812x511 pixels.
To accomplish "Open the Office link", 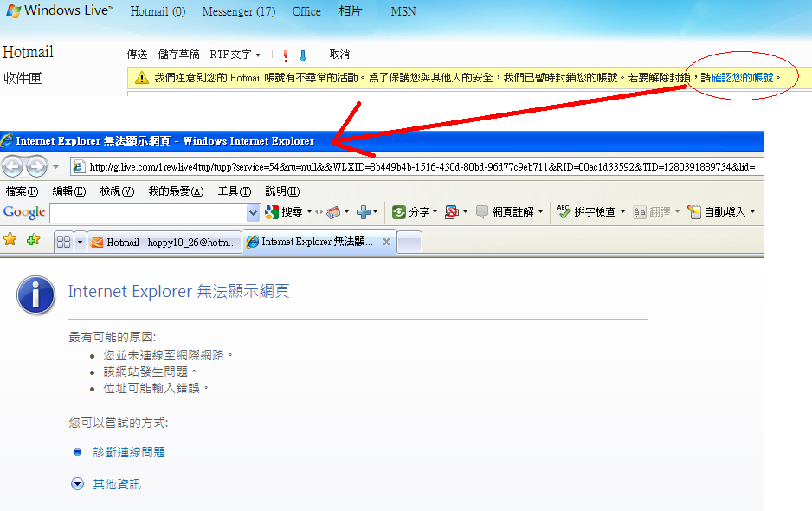I will 306,11.
